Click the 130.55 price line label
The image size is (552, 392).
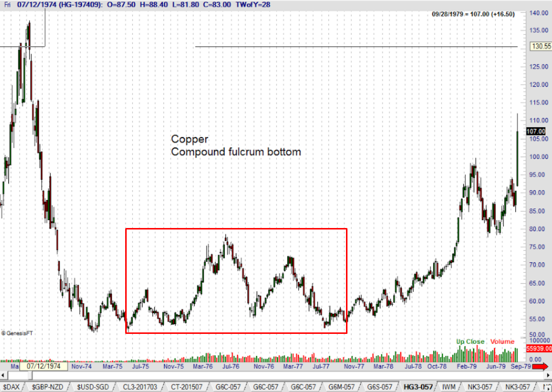541,46
